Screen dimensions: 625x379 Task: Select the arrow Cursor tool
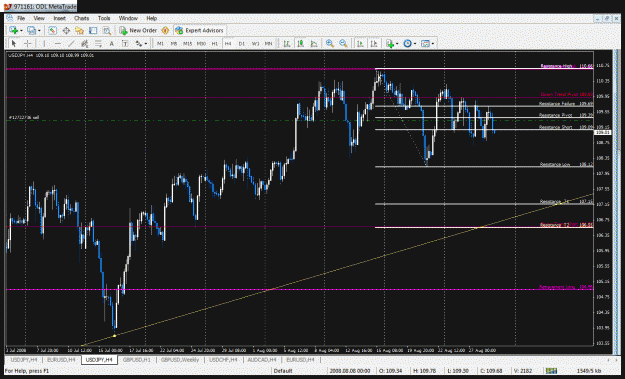tap(14, 43)
